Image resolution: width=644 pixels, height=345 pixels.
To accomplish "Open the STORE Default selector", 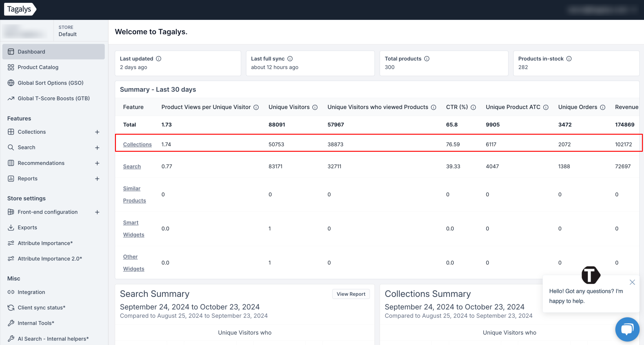I will 81,31.
